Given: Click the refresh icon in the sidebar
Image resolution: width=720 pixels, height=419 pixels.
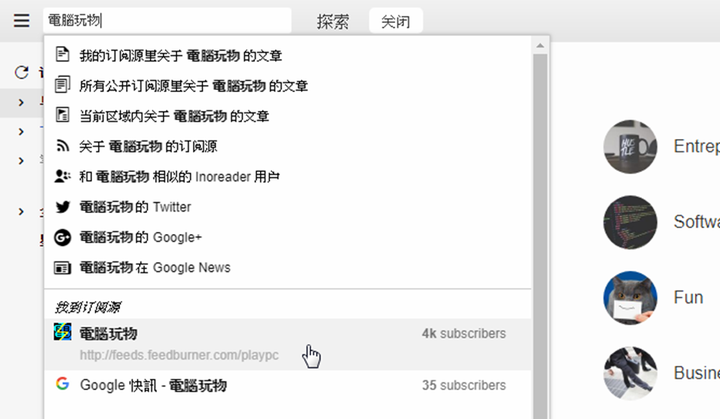Looking at the screenshot, I should (22, 72).
